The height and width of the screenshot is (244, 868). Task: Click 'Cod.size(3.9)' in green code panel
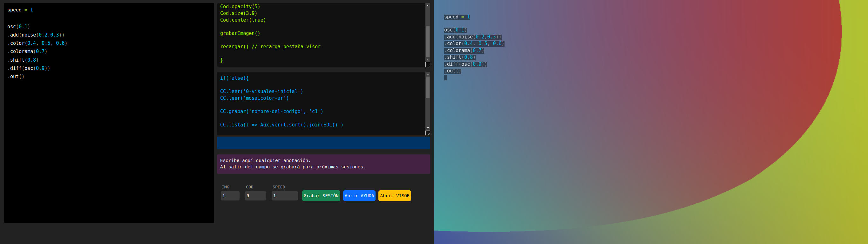[x=239, y=13]
